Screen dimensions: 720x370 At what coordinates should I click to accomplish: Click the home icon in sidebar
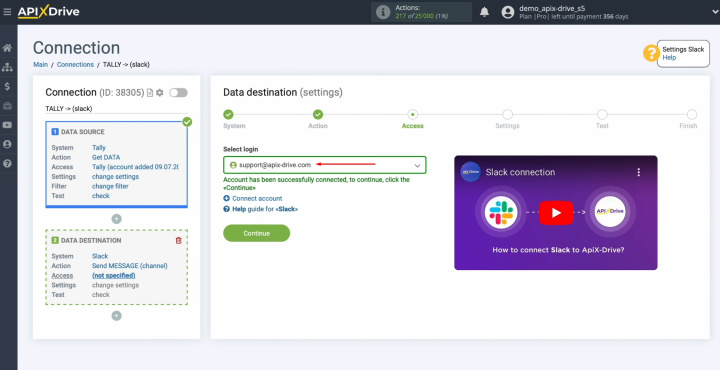pos(7,48)
